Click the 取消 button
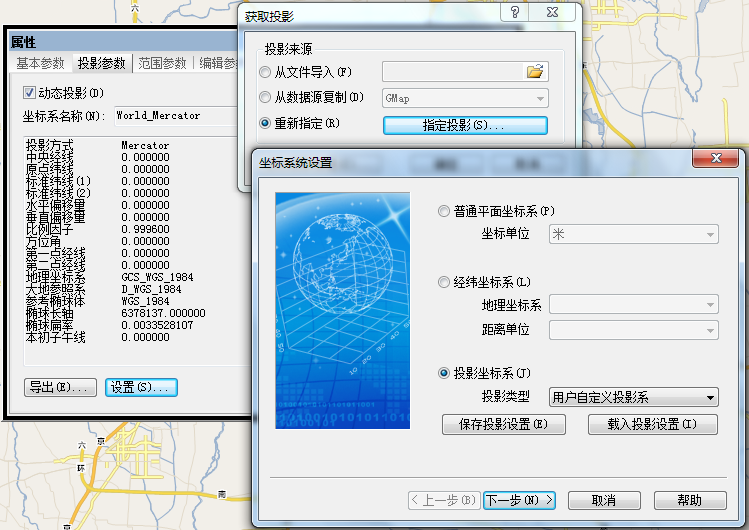The image size is (749, 530). coord(604,500)
